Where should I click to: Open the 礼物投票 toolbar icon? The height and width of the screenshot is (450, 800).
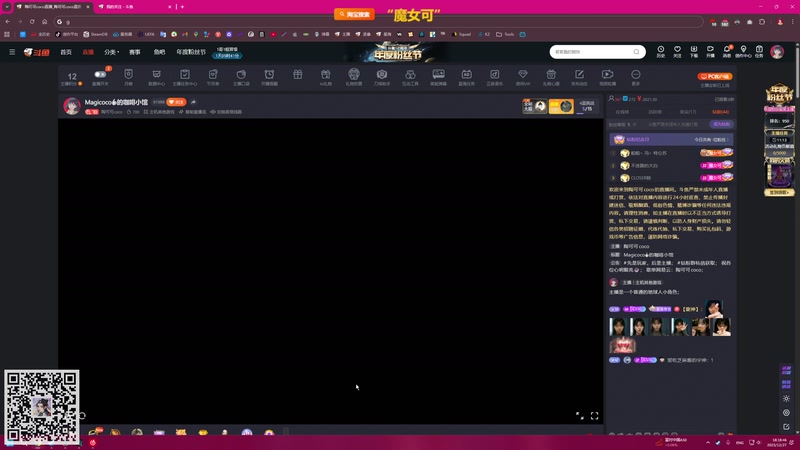pyautogui.click(x=354, y=77)
